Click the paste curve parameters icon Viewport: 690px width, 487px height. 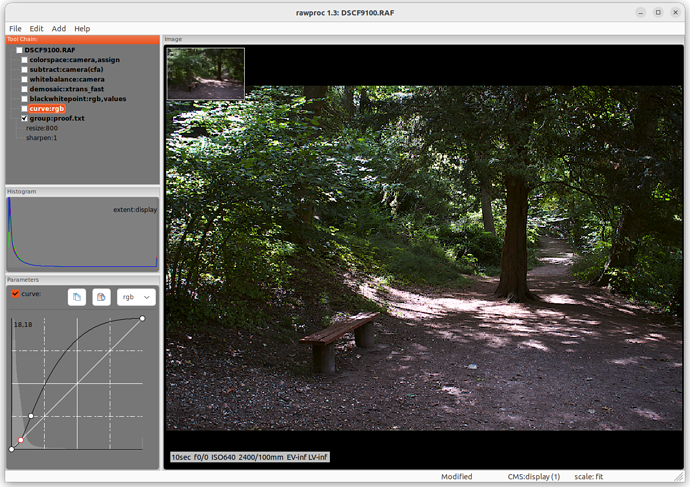(101, 297)
